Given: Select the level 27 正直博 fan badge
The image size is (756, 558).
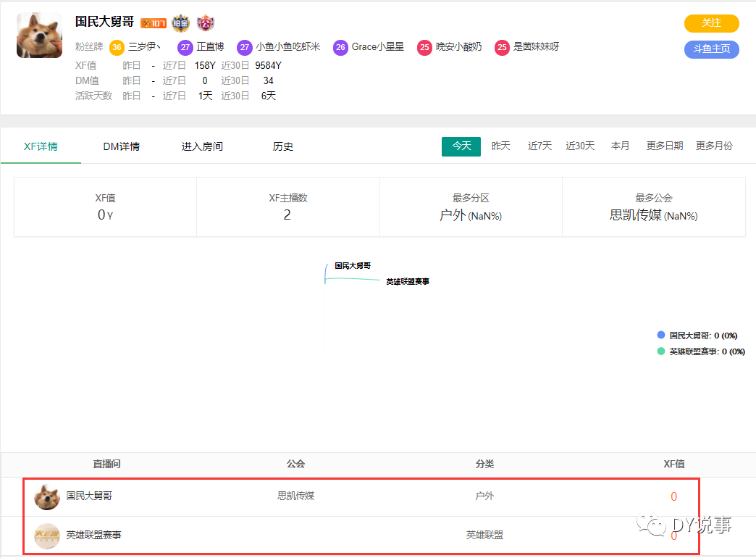Looking at the screenshot, I should (201, 47).
